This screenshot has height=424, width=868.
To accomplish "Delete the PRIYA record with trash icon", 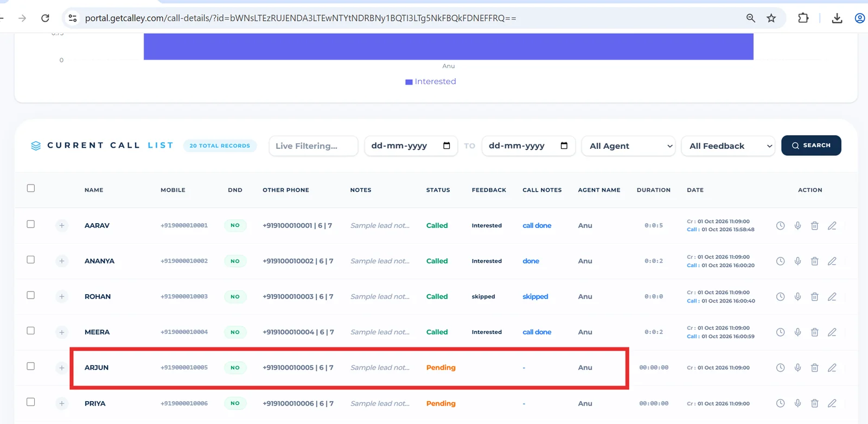I will click(814, 403).
